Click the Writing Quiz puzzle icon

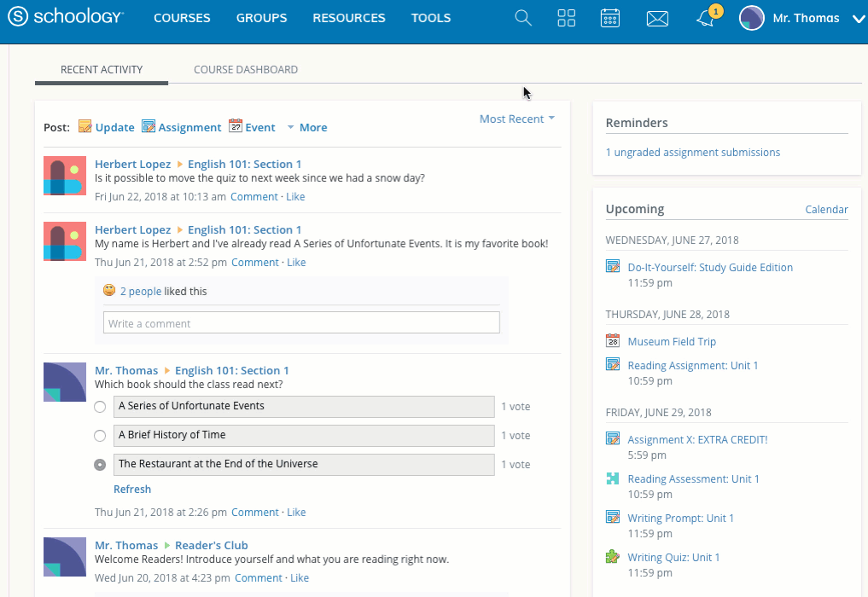[x=613, y=557]
